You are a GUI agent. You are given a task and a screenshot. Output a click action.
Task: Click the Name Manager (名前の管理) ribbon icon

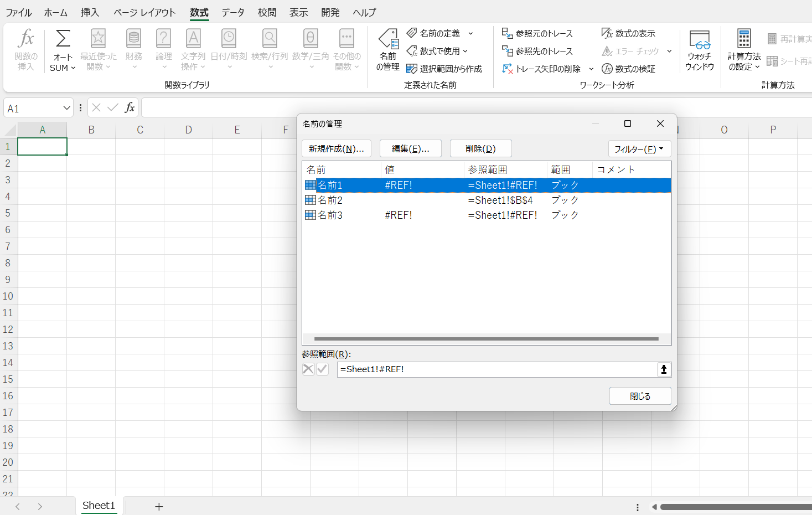[x=388, y=50]
